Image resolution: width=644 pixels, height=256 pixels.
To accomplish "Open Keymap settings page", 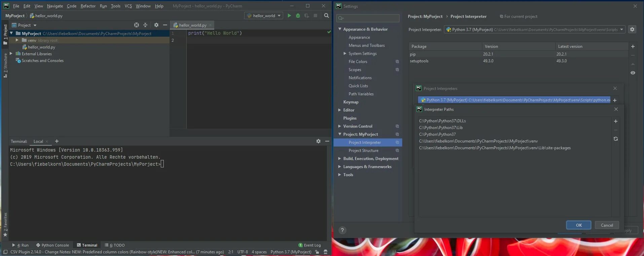I will pos(351,102).
